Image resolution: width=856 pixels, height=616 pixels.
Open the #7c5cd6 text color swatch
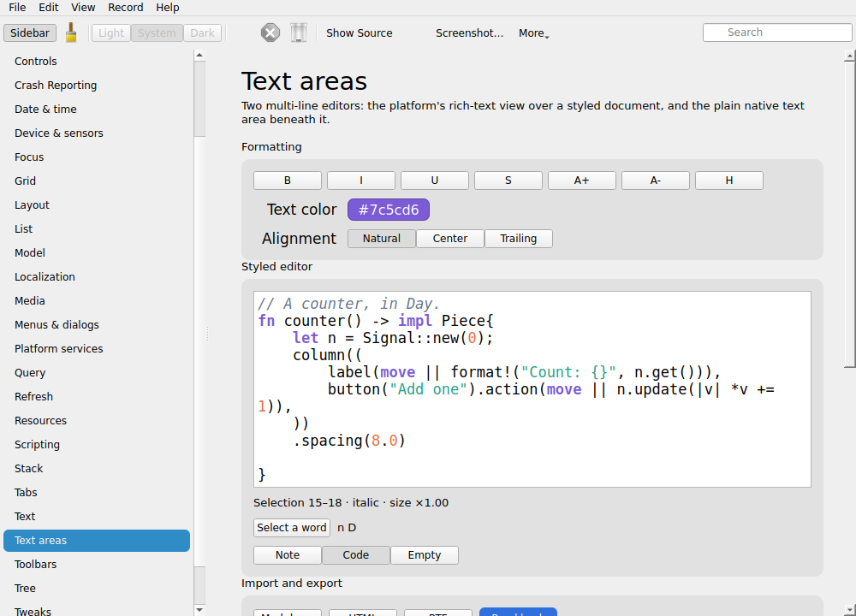[389, 210]
